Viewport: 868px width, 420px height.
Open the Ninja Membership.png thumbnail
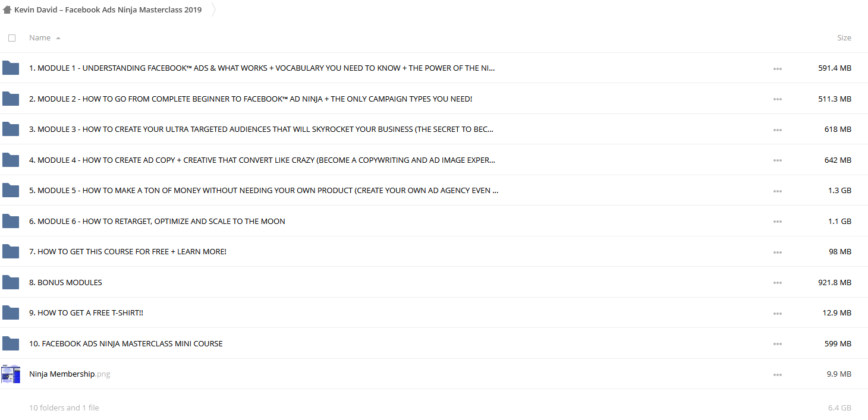[x=11, y=374]
